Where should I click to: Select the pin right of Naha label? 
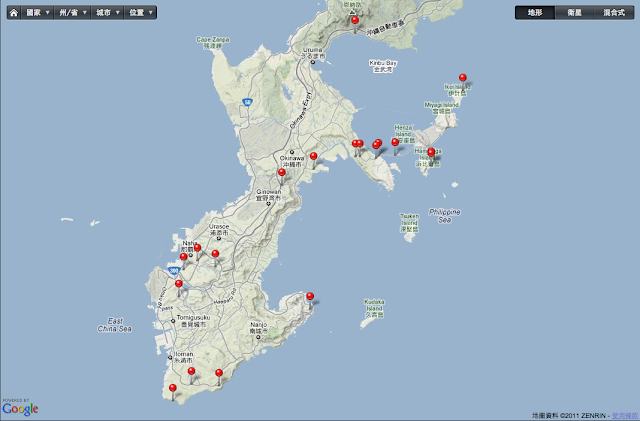(198, 247)
